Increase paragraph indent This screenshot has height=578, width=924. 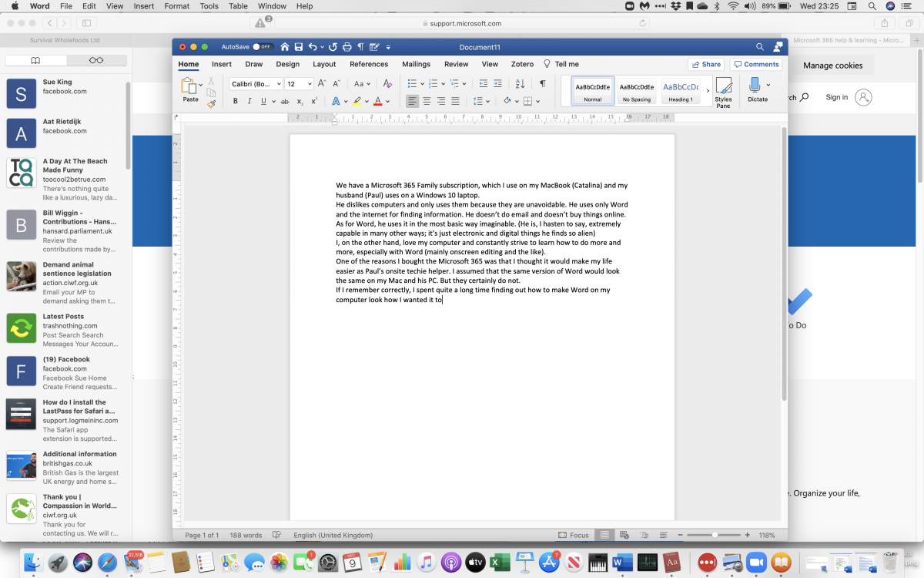pos(498,83)
